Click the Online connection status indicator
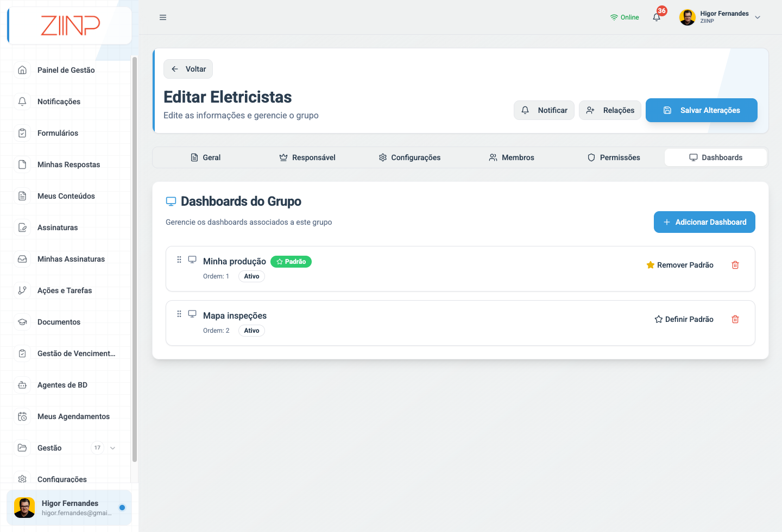The image size is (782, 532). click(x=625, y=17)
